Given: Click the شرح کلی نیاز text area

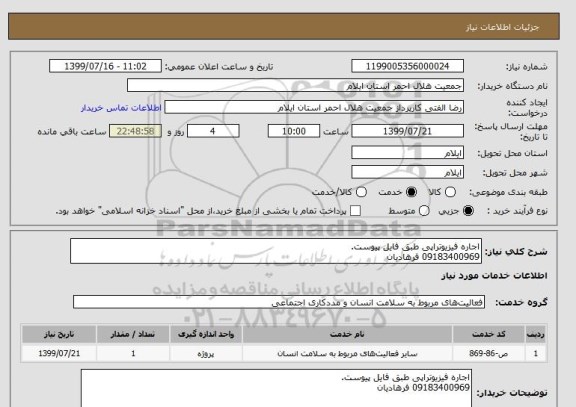Looking at the screenshot, I should point(276,251).
